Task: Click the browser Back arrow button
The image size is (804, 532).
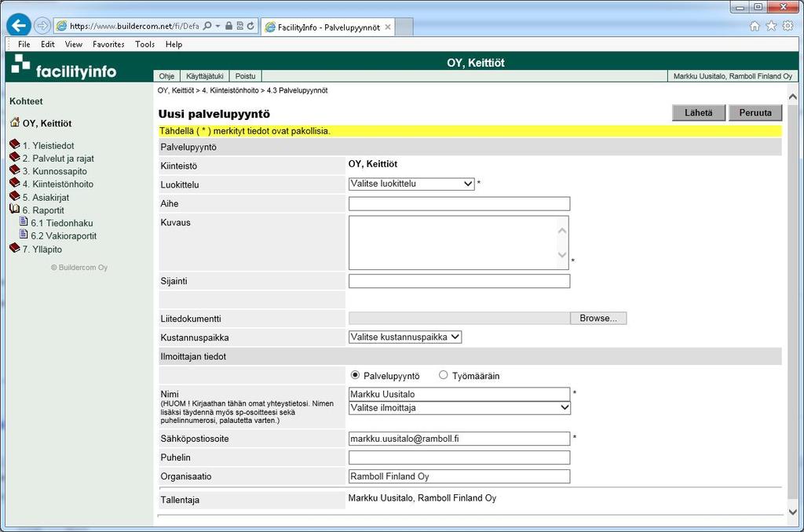Action: click(19, 25)
